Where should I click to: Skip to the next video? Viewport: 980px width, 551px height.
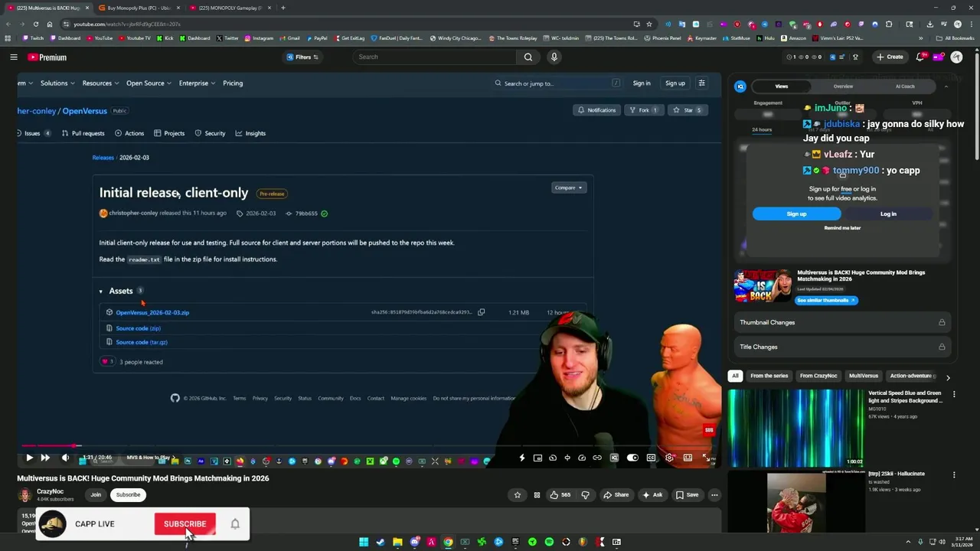tap(45, 458)
